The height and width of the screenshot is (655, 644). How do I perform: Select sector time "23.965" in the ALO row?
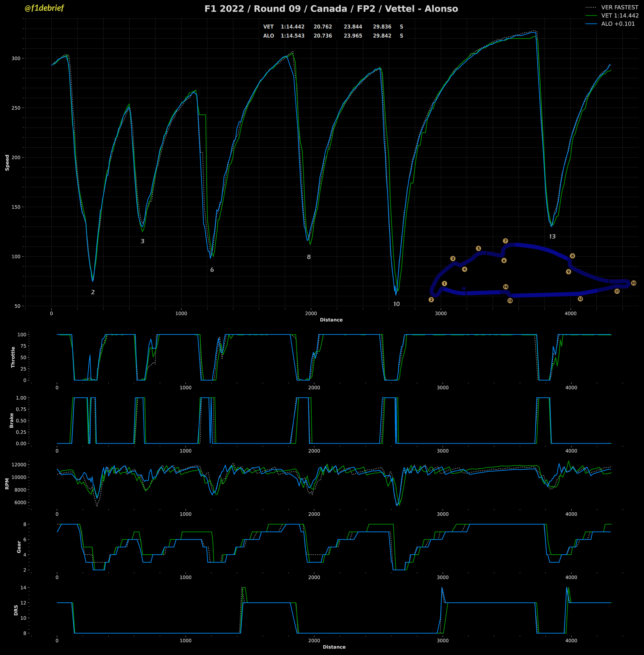coord(353,36)
